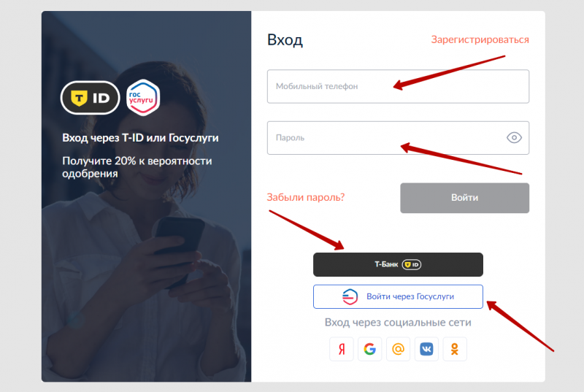The height and width of the screenshot is (392, 584).
Task: Toggle password visibility with the eye icon
Action: point(514,138)
